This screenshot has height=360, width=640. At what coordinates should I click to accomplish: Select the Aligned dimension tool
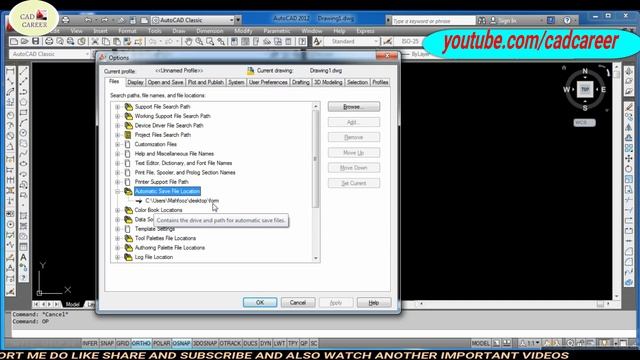(10, 81)
